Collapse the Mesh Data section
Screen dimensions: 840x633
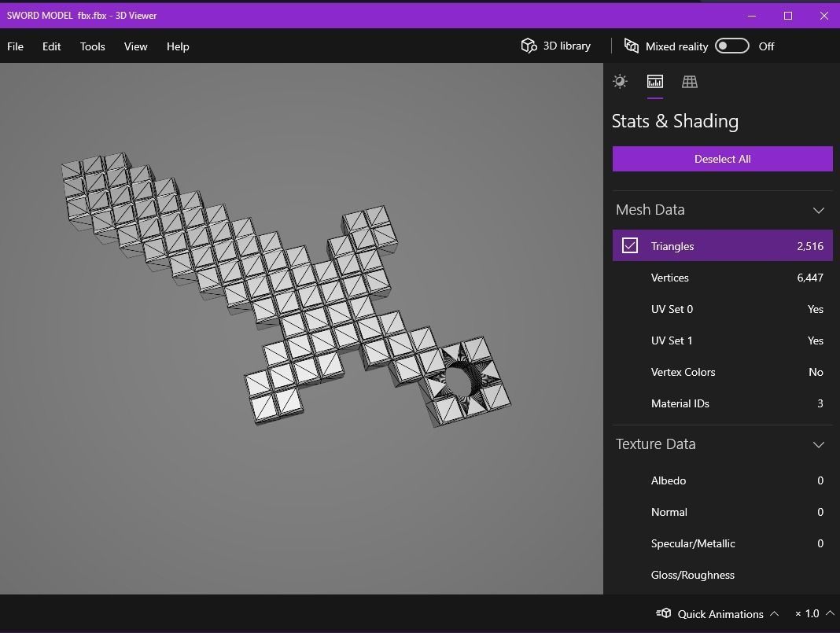818,210
